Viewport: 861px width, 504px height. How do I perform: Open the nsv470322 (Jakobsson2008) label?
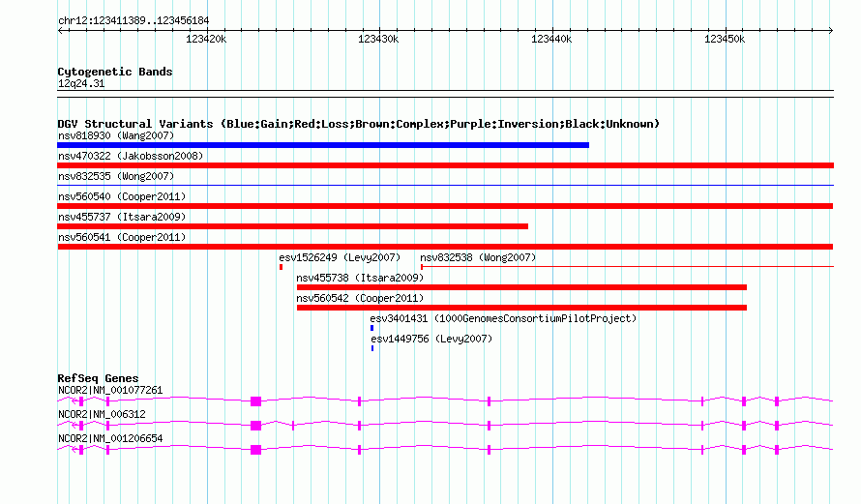131,156
